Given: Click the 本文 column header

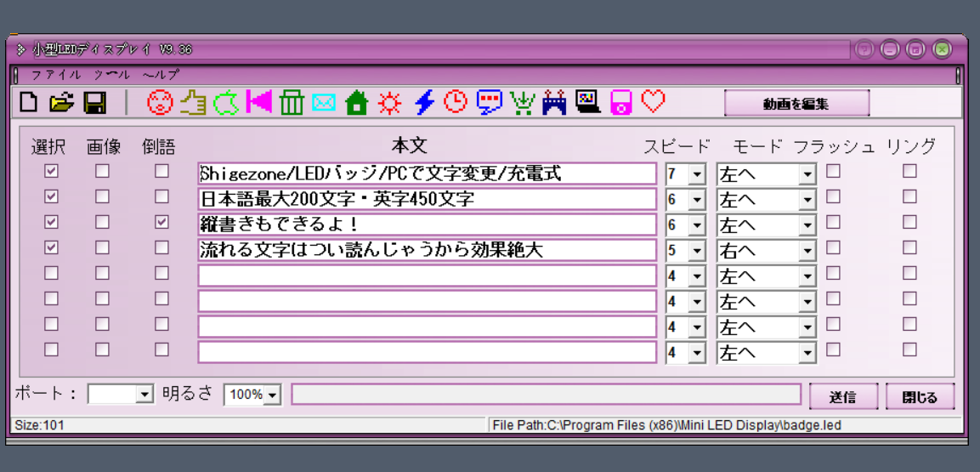Looking at the screenshot, I should pyautogui.click(x=410, y=146).
